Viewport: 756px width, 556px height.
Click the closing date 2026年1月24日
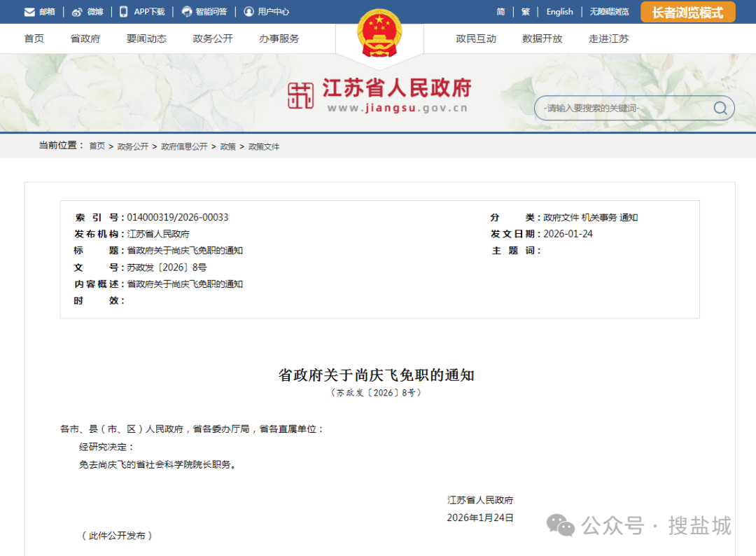tap(480, 517)
